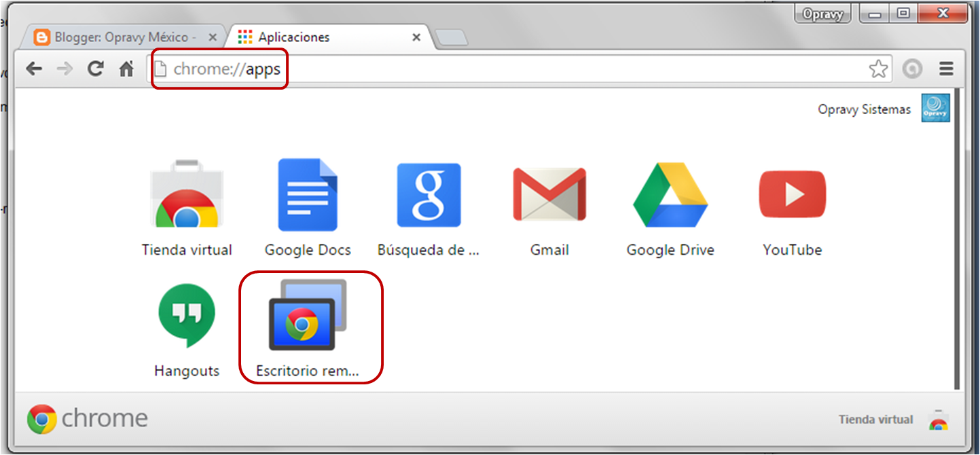The width and height of the screenshot is (980, 455).
Task: Click the Google Docs label
Action: pyautogui.click(x=308, y=250)
